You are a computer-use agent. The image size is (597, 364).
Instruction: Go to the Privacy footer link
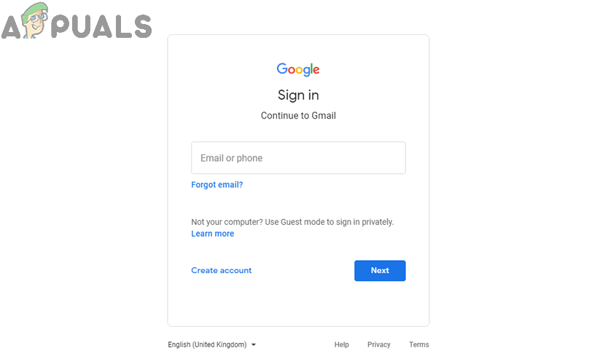(378, 344)
